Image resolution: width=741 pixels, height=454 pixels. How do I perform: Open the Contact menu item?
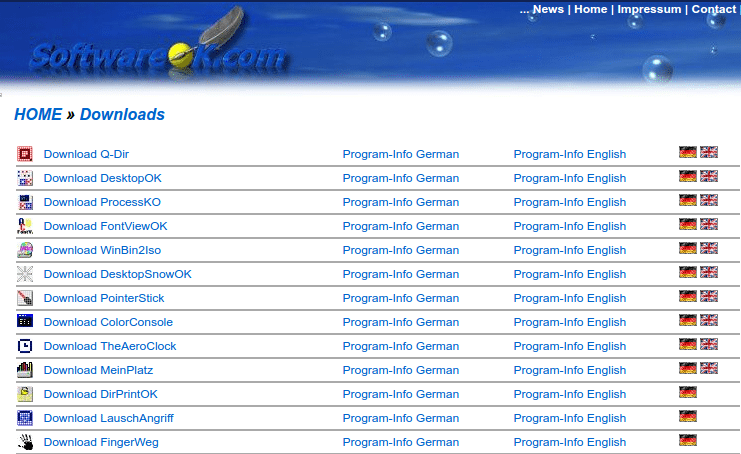[714, 9]
